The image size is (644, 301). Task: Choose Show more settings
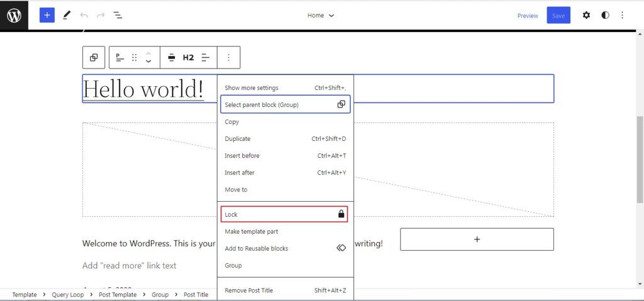click(286, 88)
